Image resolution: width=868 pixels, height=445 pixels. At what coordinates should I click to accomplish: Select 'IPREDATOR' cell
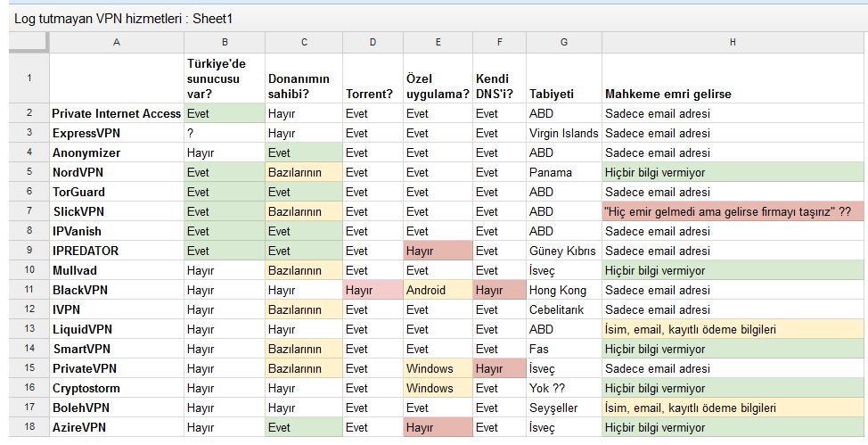click(116, 251)
